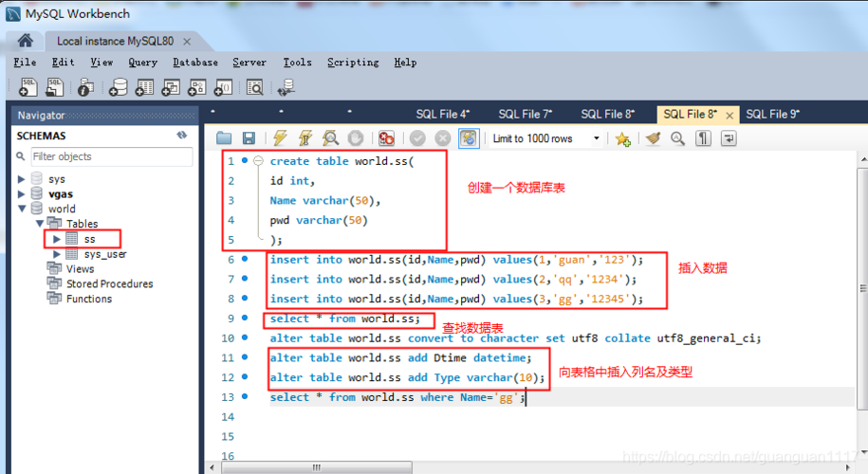
Task: Click the SCHEMAS heading
Action: (x=41, y=136)
